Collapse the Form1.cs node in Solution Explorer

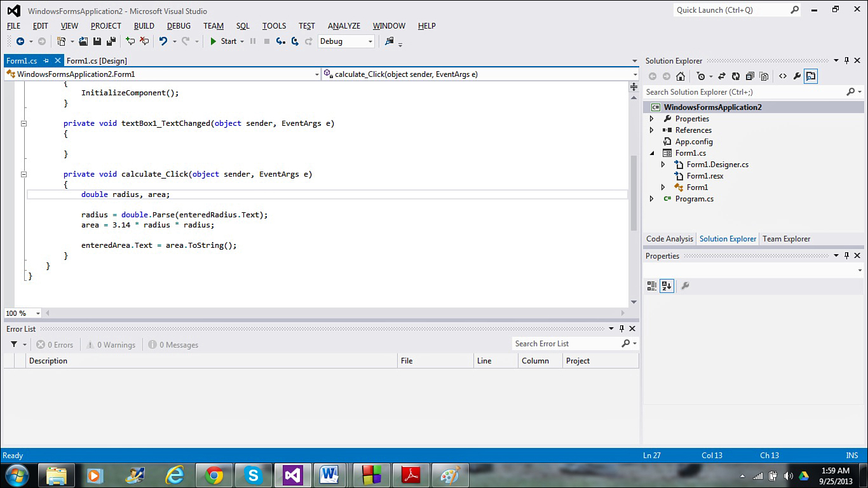point(651,153)
